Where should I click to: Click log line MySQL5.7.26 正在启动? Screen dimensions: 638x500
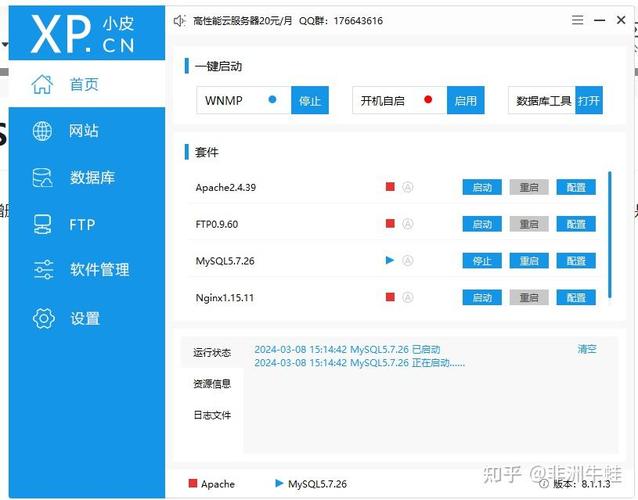[360, 362]
